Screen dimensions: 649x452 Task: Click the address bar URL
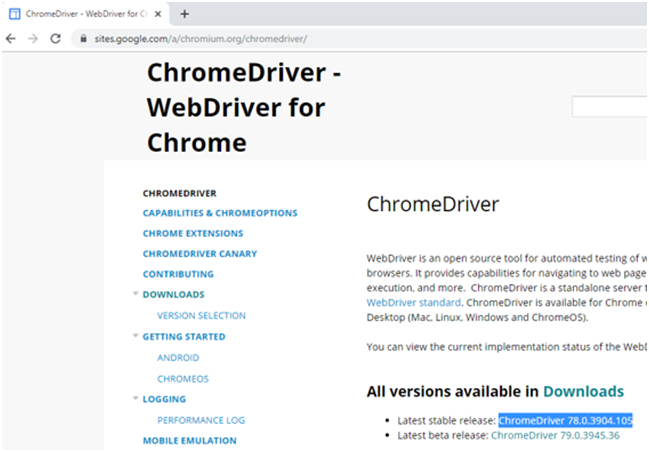[201, 39]
